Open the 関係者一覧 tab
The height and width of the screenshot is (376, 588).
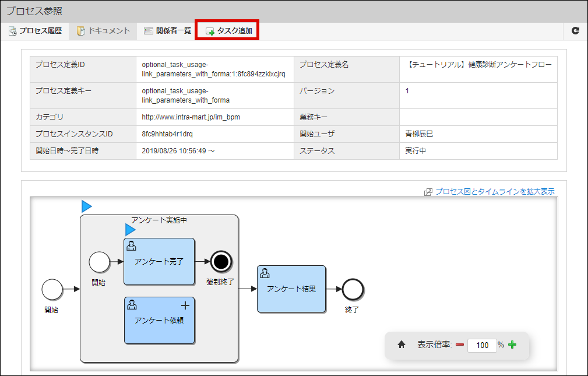click(167, 30)
